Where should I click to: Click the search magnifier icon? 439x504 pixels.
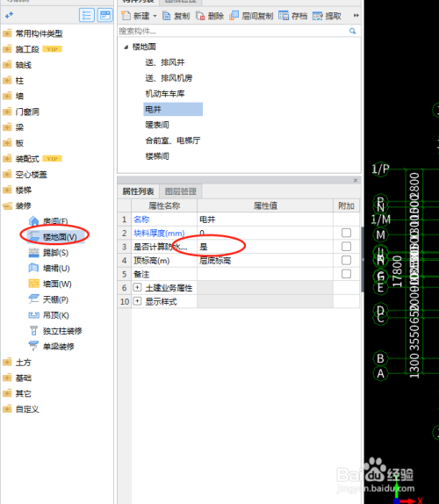point(353,31)
